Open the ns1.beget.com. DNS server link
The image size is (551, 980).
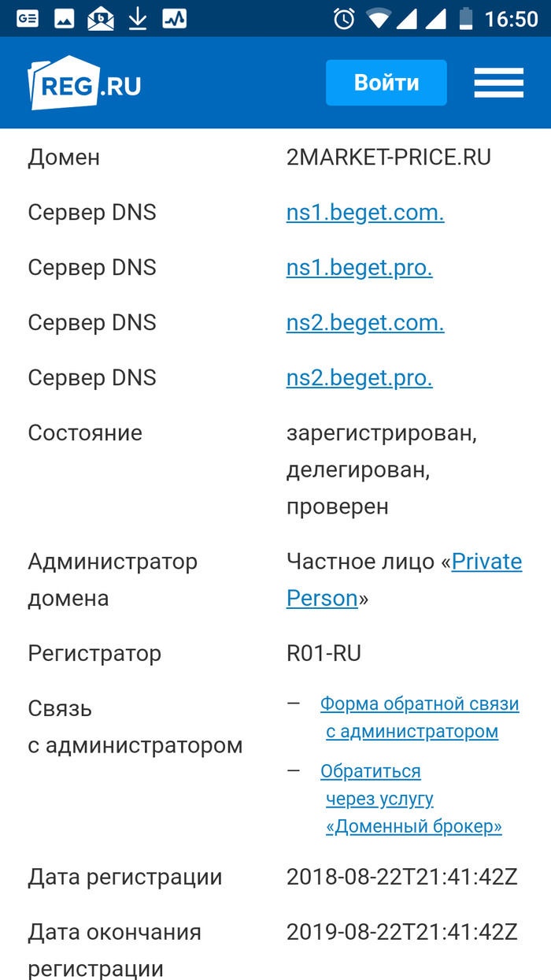pyautogui.click(x=365, y=213)
